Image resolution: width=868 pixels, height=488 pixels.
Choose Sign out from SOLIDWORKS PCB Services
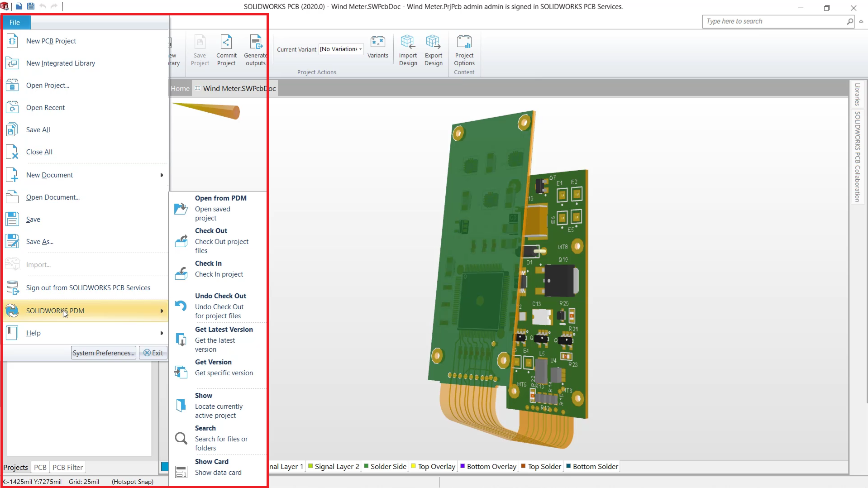tap(86, 288)
